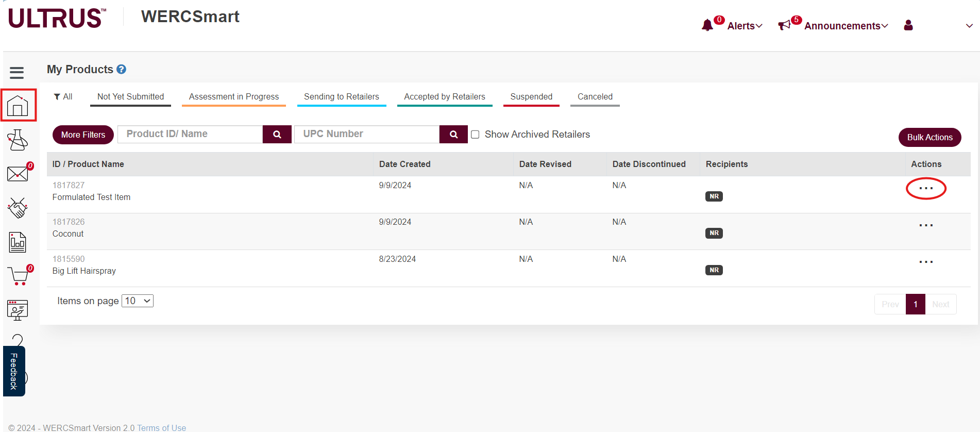Open the reports document sidebar icon
This screenshot has height=432, width=980.
tap(18, 242)
